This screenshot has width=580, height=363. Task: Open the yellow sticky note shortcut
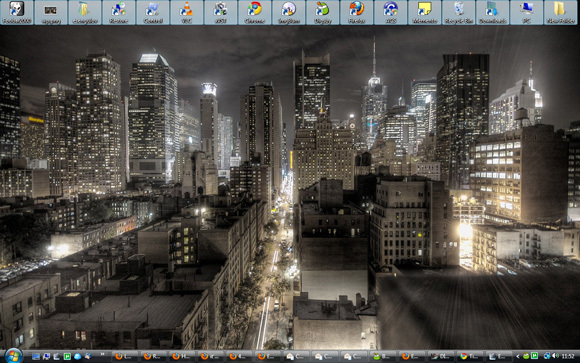tap(424, 12)
